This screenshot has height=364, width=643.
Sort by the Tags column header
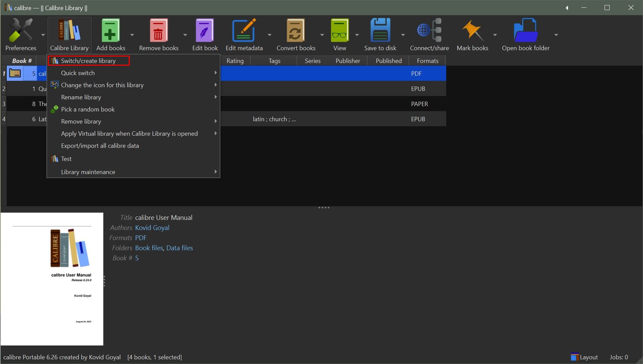point(274,61)
